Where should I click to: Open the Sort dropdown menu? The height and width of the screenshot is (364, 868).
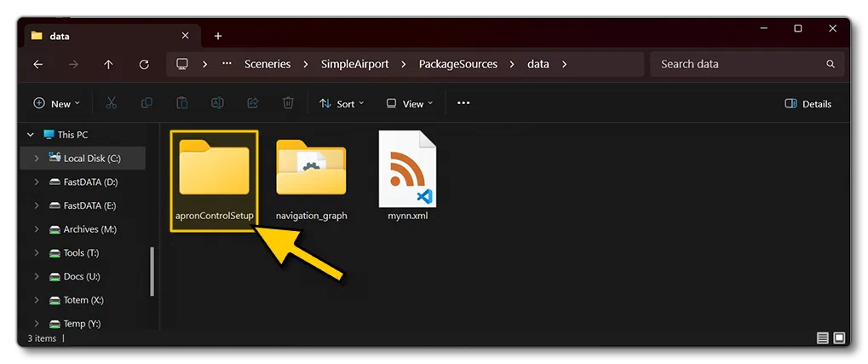coord(342,104)
